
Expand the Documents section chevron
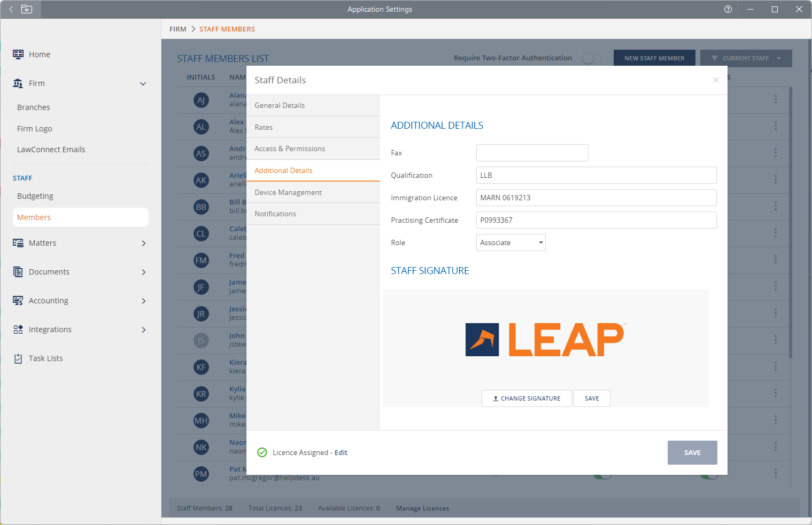coord(143,272)
